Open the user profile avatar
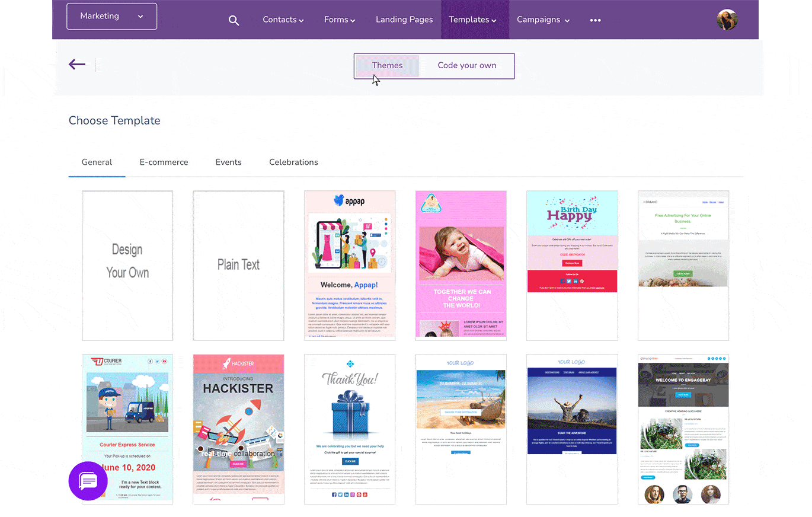 coord(727,20)
